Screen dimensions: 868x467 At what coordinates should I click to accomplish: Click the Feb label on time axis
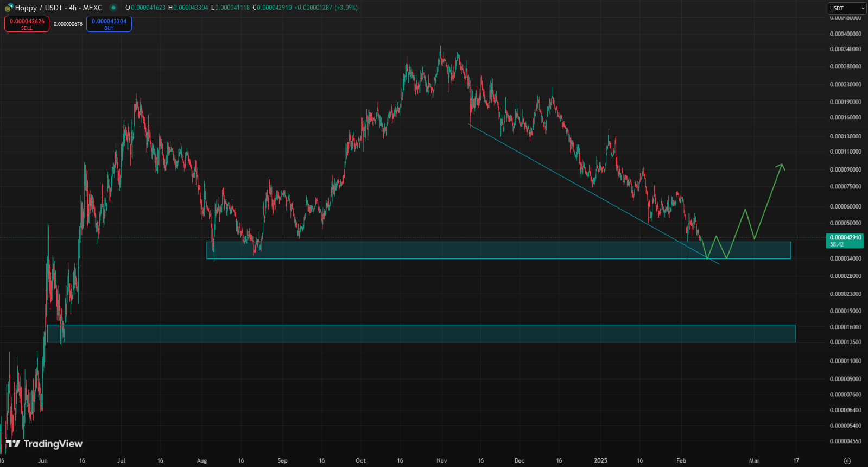(x=681, y=460)
